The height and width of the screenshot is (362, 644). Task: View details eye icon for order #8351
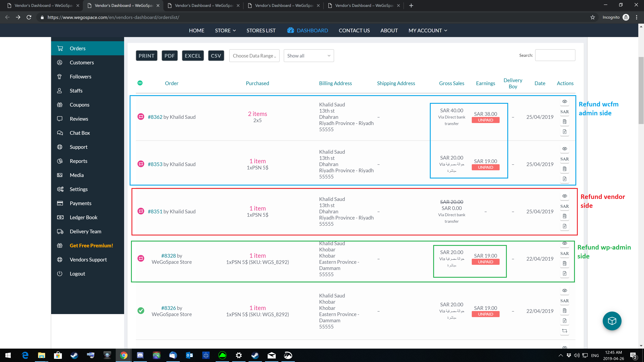click(565, 196)
